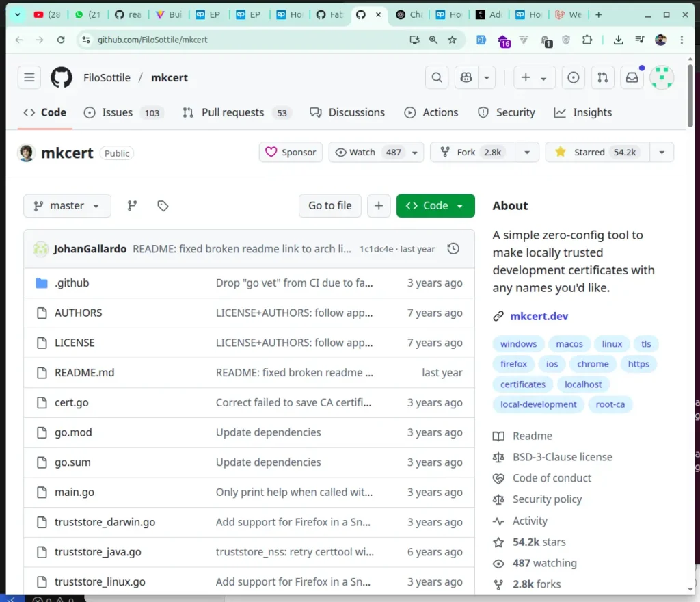Open README.md file
This screenshot has height=602, width=700.
coord(84,373)
